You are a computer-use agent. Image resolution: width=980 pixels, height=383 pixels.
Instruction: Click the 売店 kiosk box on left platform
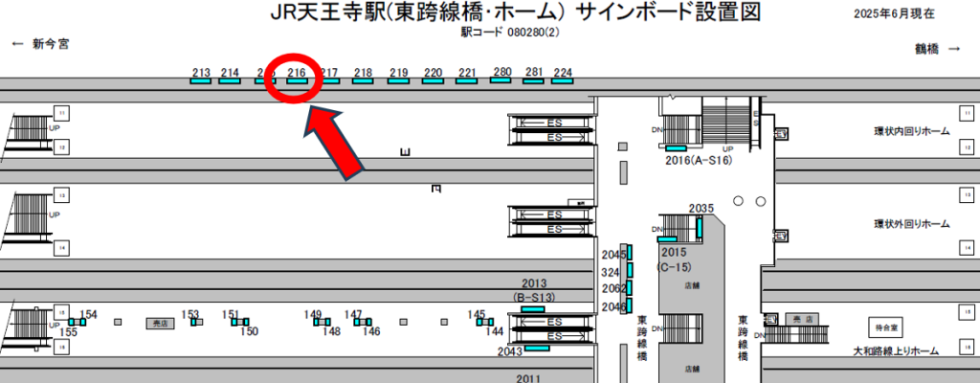[159, 325]
